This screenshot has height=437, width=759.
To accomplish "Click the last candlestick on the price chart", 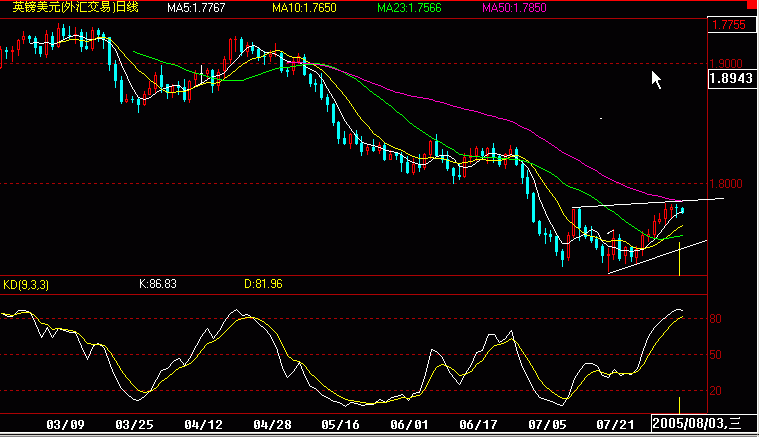I will (x=683, y=210).
